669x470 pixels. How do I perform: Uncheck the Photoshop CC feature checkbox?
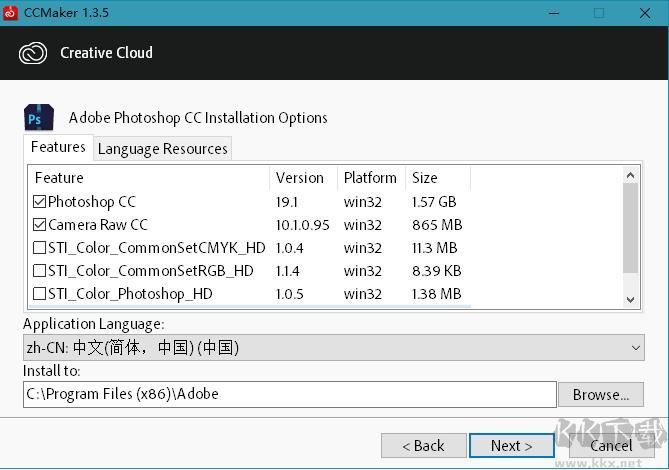40,202
